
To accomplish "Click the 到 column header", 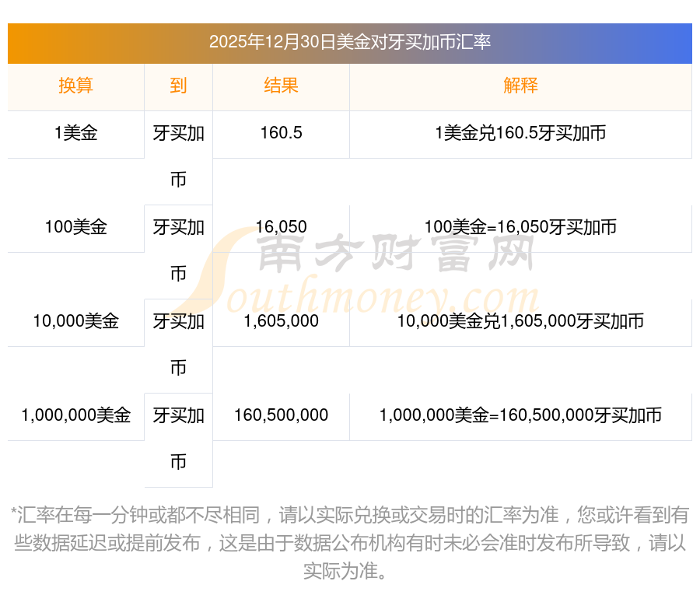I will [x=178, y=86].
